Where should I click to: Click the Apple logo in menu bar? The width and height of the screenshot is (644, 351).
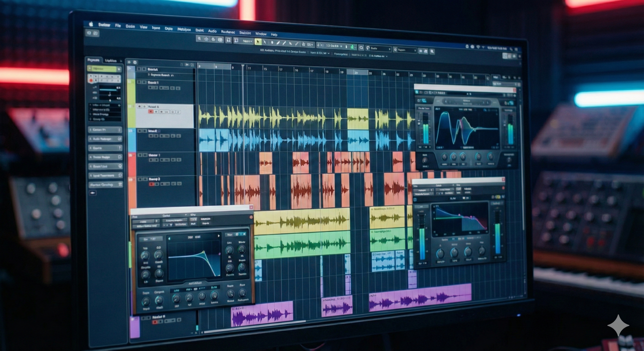tap(91, 24)
